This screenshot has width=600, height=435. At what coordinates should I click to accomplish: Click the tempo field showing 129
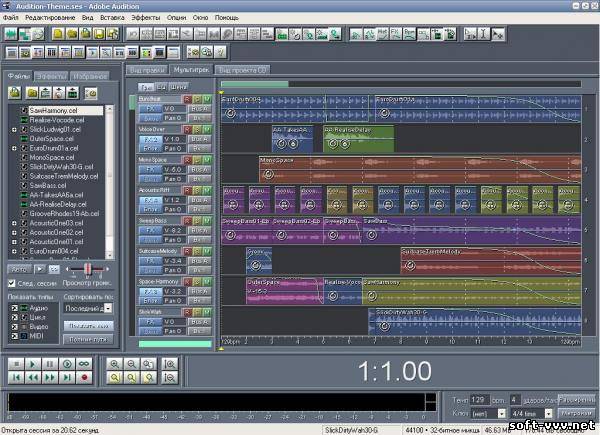[479, 400]
